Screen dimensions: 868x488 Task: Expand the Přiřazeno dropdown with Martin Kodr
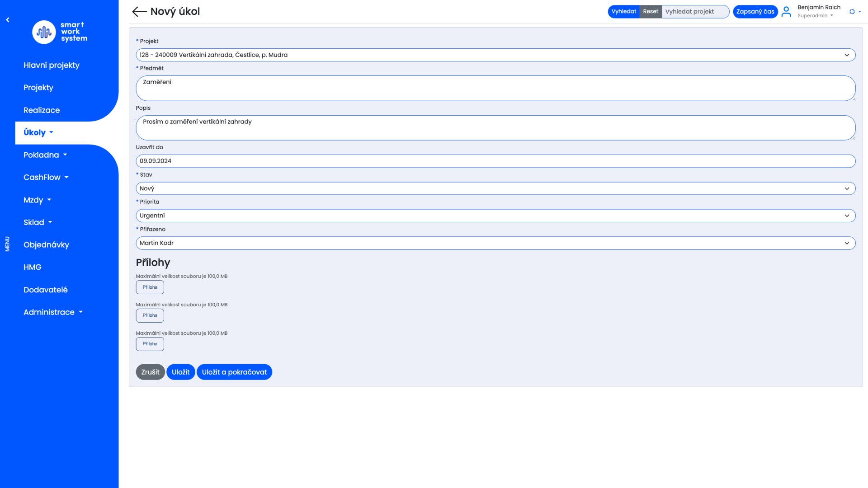495,243
